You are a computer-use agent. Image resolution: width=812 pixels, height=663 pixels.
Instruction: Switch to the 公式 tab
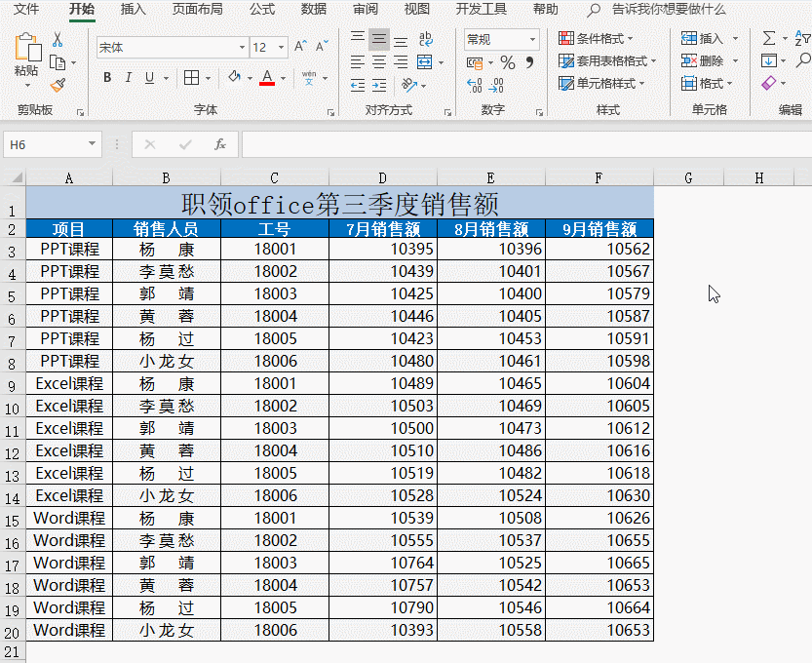pos(262,10)
